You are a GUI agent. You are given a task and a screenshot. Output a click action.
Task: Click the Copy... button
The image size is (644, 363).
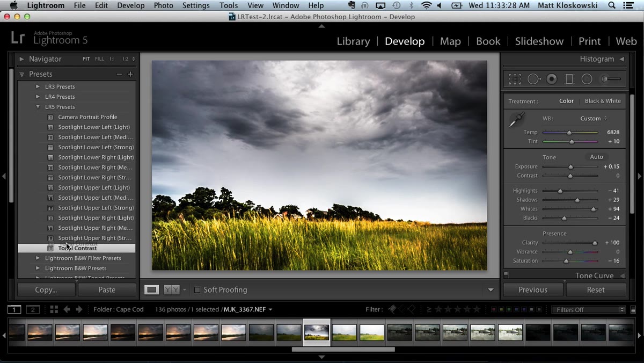(46, 289)
